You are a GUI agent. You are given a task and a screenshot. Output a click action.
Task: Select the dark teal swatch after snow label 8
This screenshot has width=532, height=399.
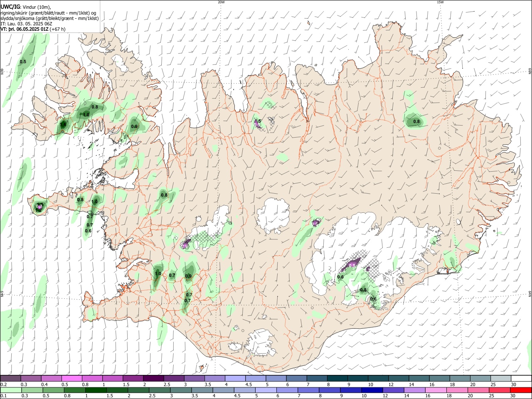337,378
